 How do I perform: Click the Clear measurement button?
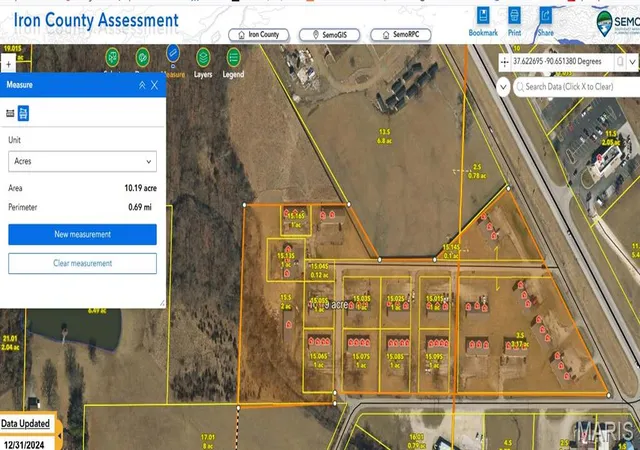pos(82,263)
